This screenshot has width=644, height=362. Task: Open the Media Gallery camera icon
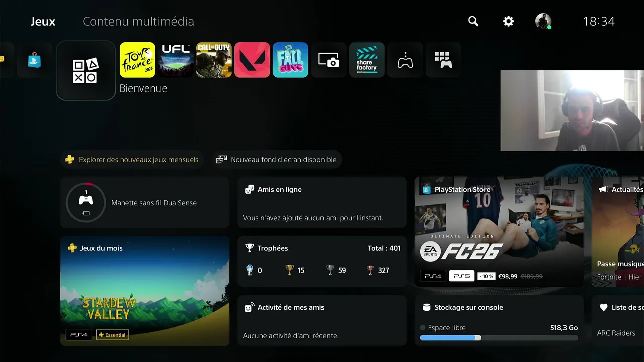tap(329, 60)
